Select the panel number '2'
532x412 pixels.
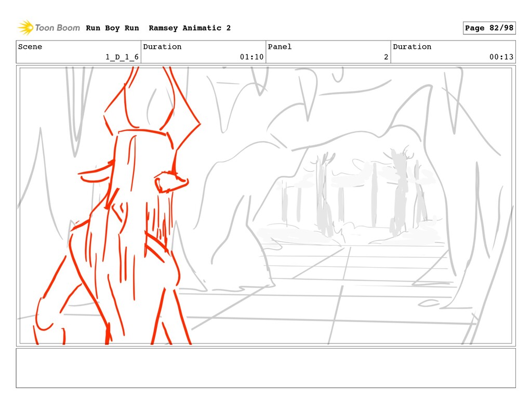pyautogui.click(x=386, y=57)
